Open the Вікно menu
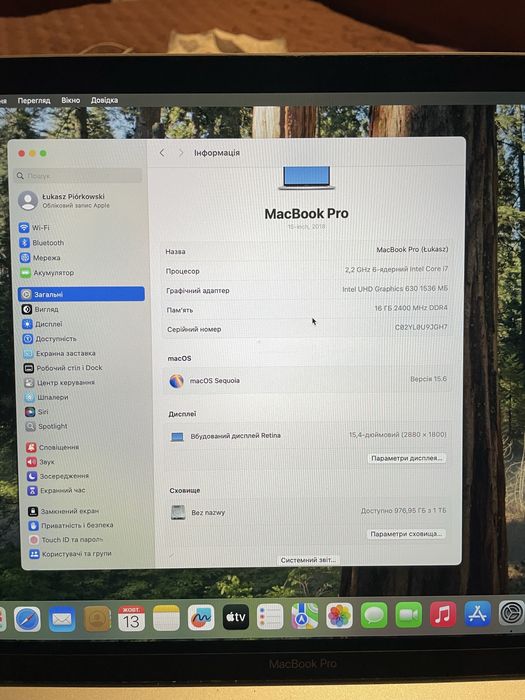The width and height of the screenshot is (525, 700). (71, 100)
